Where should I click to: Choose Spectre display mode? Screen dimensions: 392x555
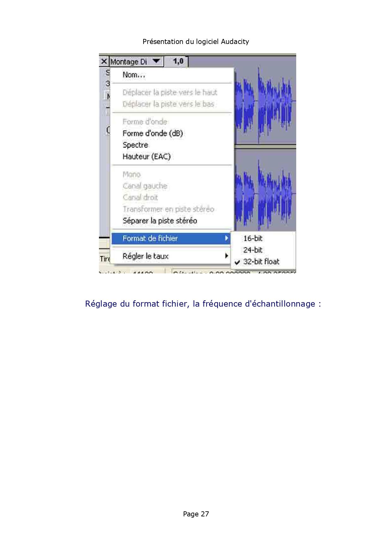pos(135,145)
